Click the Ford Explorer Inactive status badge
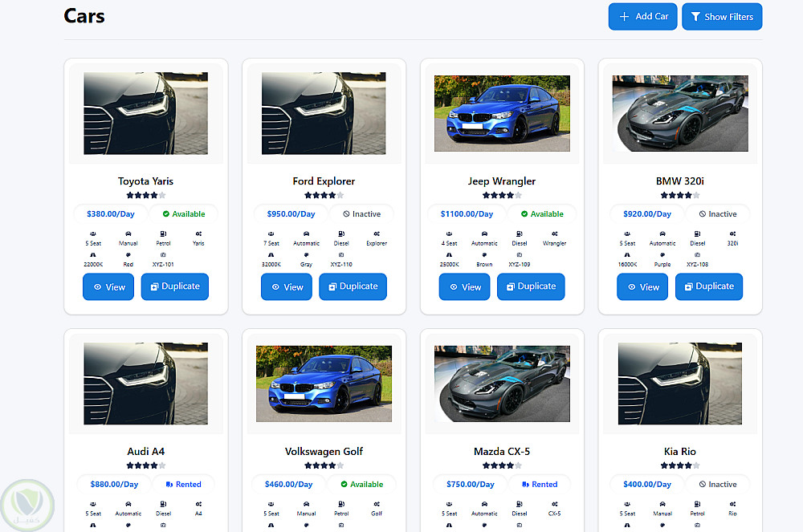The width and height of the screenshot is (803, 532). tap(361, 213)
